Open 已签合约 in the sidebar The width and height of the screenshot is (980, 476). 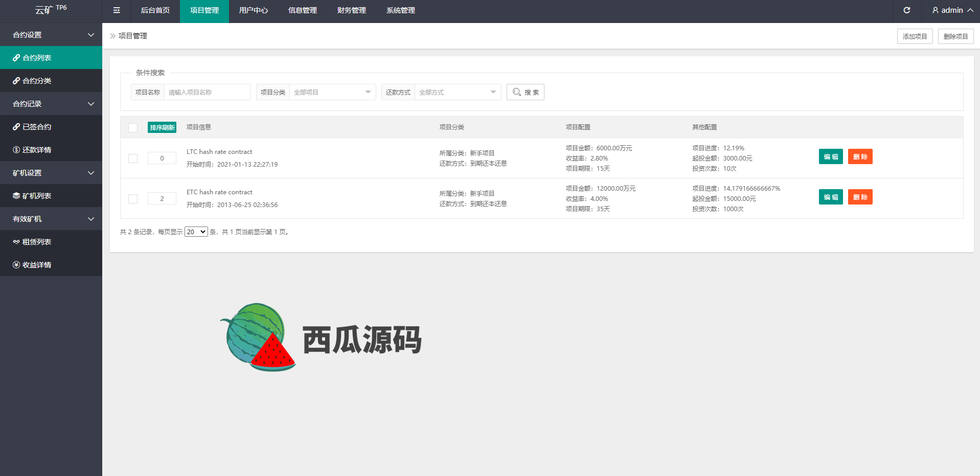pyautogui.click(x=51, y=127)
